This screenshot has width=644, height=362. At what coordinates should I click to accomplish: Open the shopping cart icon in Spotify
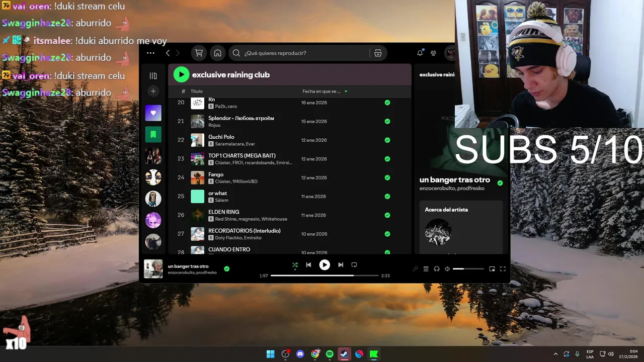[x=199, y=53]
